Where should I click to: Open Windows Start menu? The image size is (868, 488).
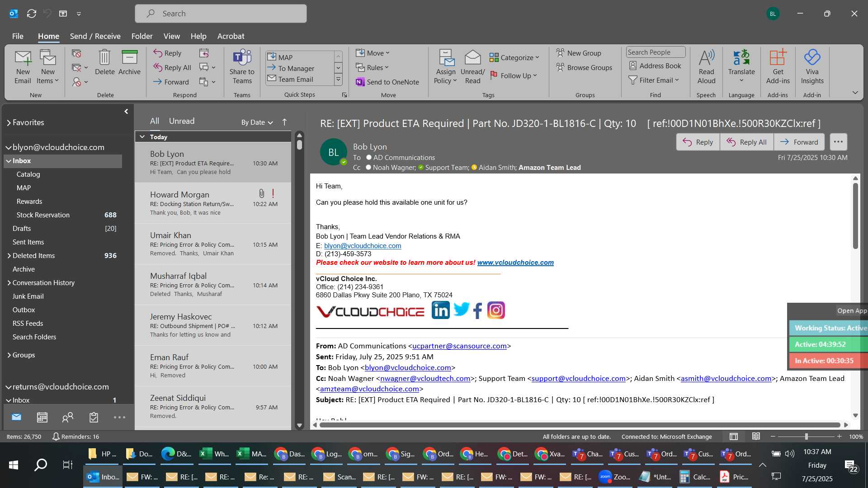point(14,465)
